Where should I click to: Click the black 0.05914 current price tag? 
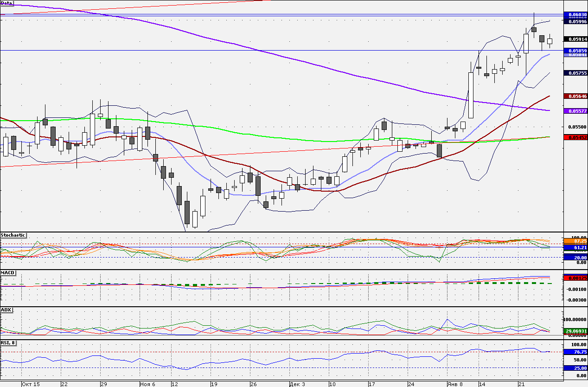coord(575,39)
